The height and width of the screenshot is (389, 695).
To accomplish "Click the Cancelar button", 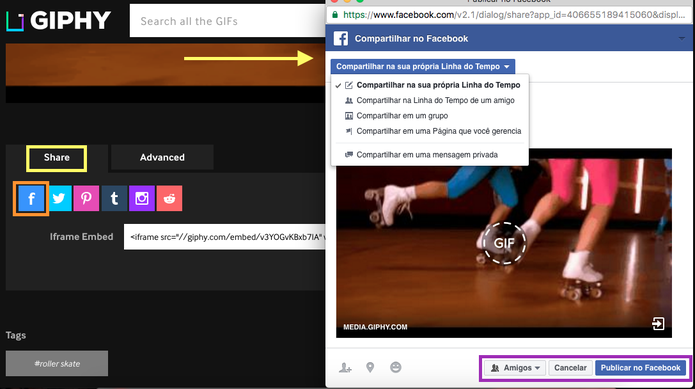I will pos(570,368).
